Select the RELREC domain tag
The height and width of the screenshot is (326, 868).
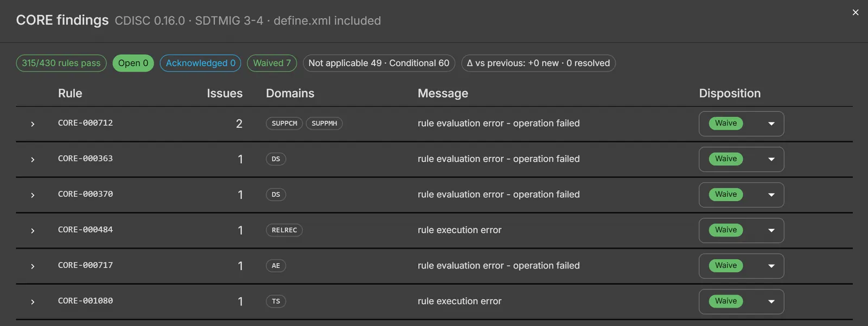pos(284,230)
